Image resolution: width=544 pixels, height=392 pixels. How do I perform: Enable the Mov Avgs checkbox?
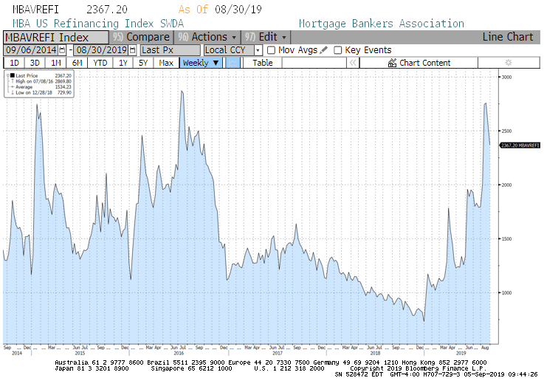point(272,50)
